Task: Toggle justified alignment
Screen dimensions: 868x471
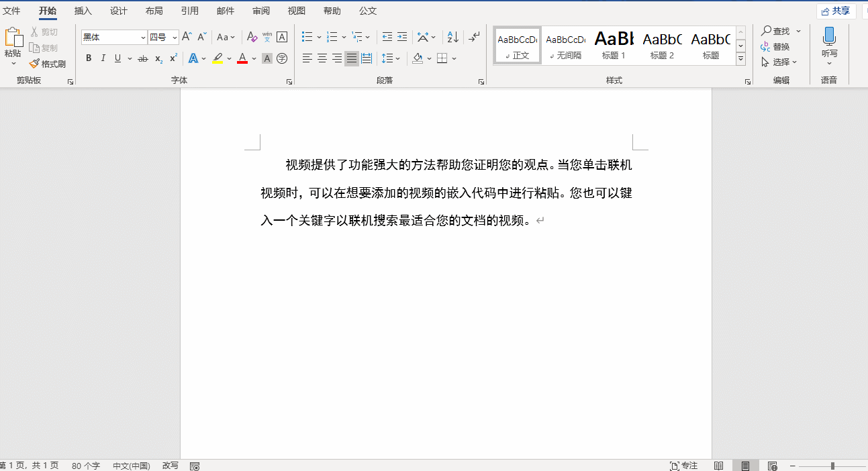Action: click(352, 58)
